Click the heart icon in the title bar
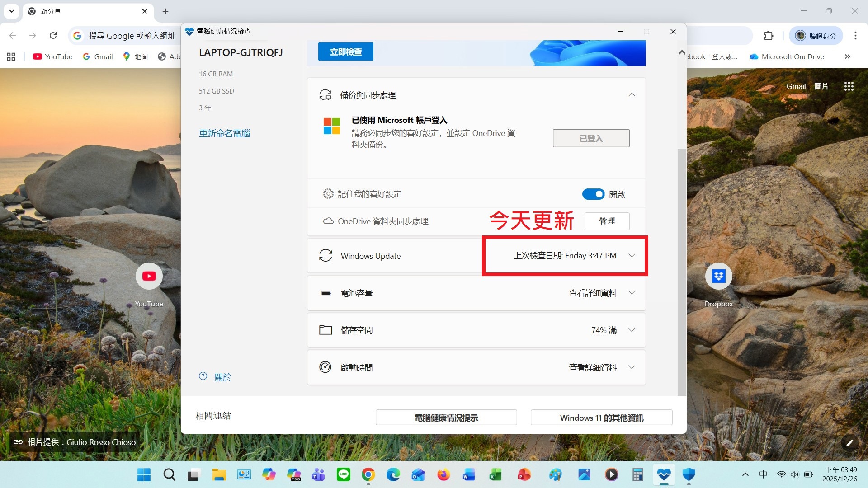Screen dimensions: 868x488 (x=189, y=32)
